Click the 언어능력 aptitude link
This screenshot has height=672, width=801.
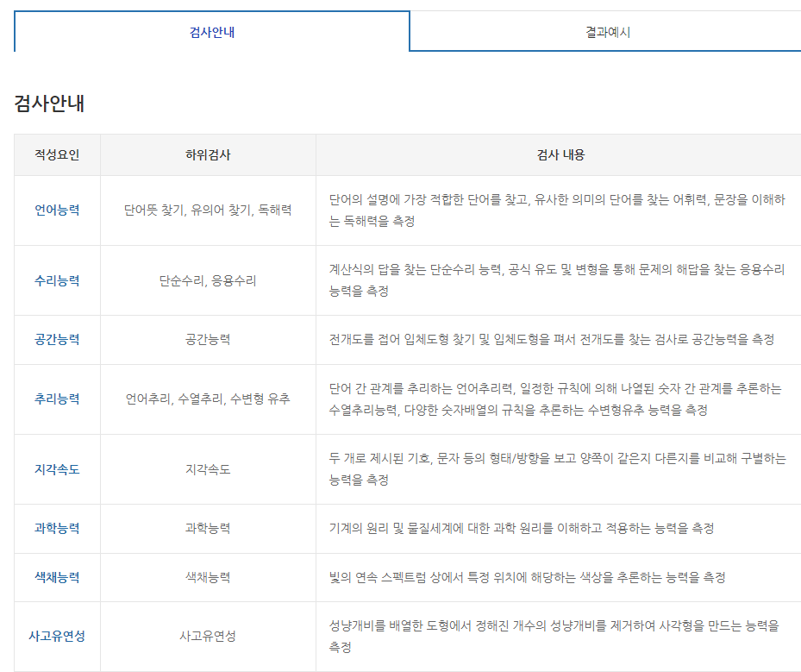57,208
